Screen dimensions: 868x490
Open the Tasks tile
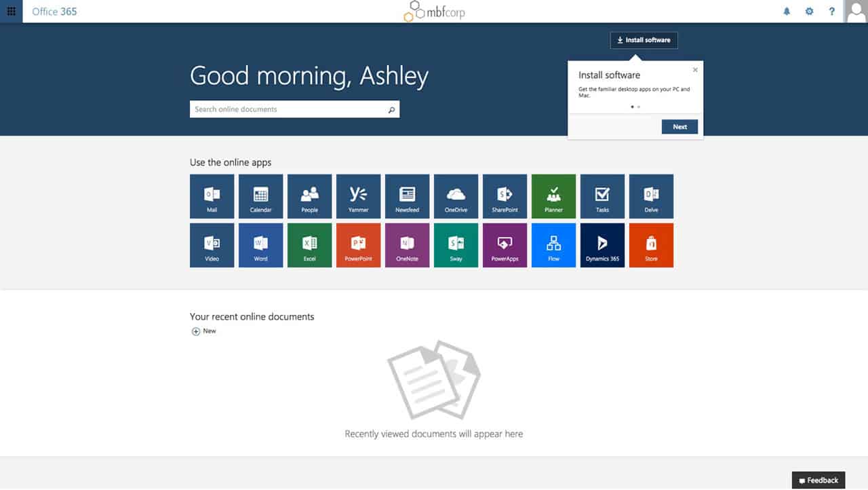point(603,196)
